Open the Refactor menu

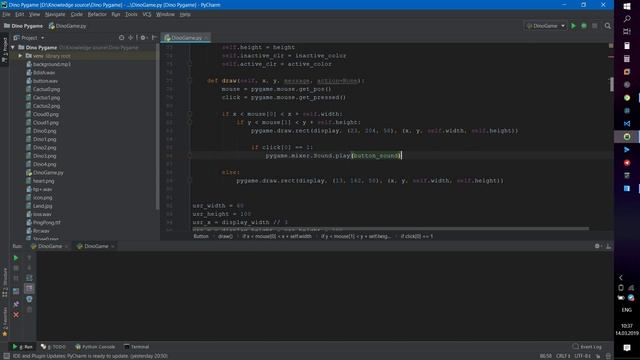pyautogui.click(x=97, y=14)
